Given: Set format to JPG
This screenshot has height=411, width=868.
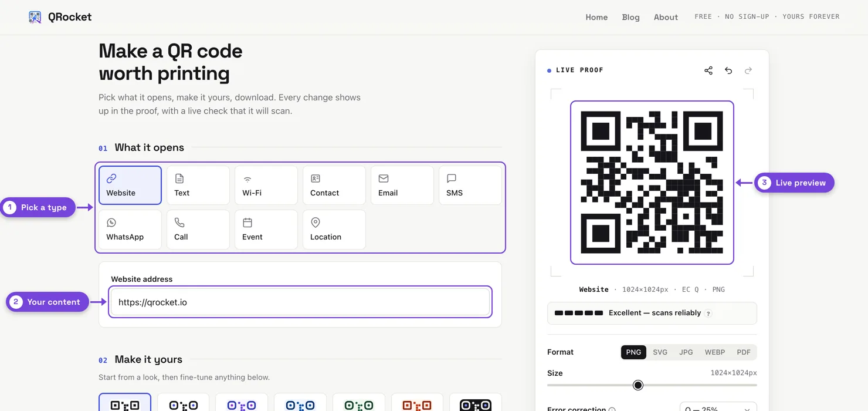Looking at the screenshot, I should point(686,352).
